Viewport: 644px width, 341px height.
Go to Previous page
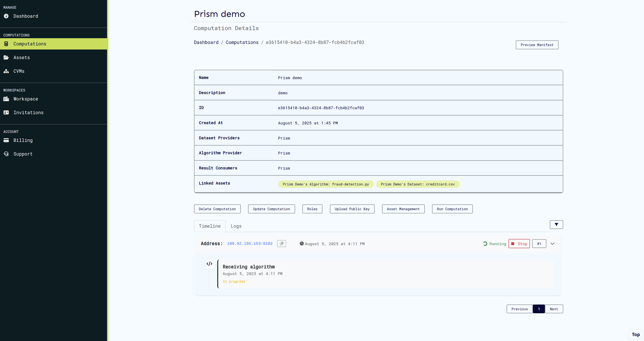click(519, 309)
